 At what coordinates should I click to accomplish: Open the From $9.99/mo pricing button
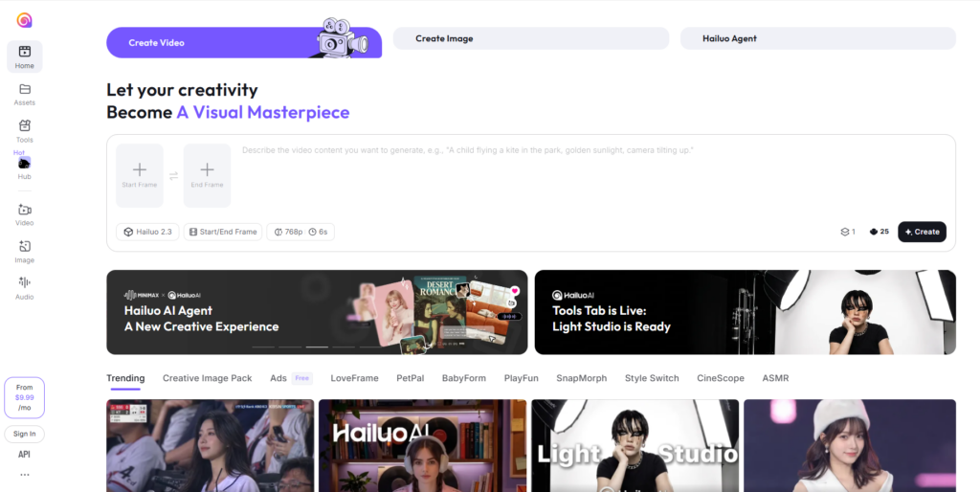24,397
